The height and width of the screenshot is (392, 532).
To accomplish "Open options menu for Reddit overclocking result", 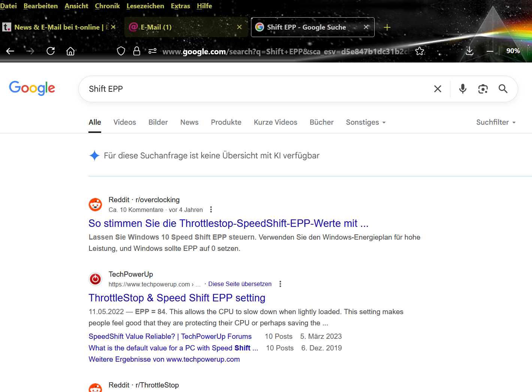I will [x=211, y=210].
